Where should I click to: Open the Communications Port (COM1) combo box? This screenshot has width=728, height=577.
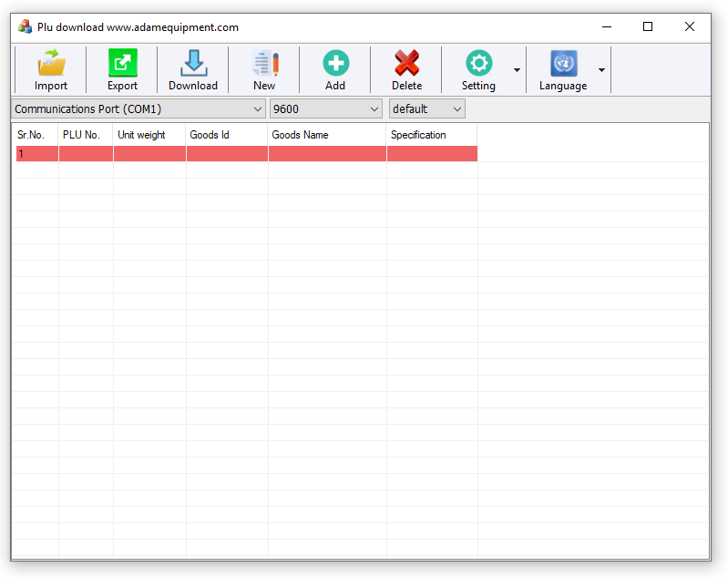[138, 109]
